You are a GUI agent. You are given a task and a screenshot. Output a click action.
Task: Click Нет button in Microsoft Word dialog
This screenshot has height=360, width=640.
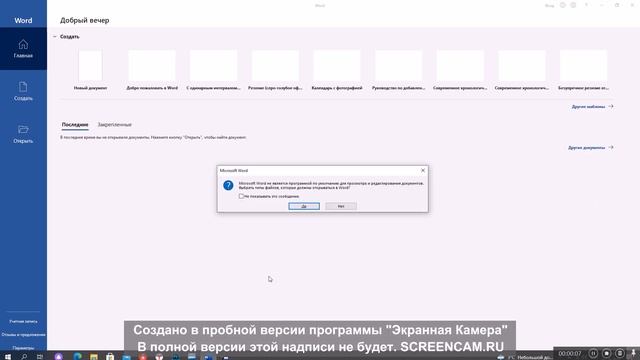tap(341, 206)
